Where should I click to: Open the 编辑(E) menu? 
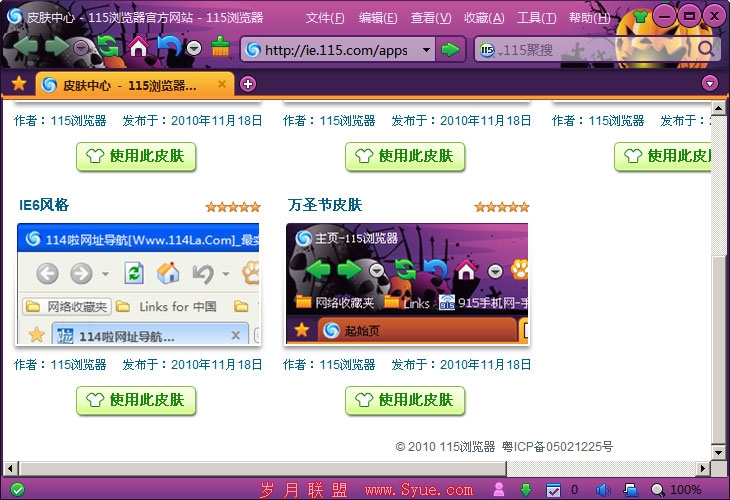pyautogui.click(x=378, y=18)
